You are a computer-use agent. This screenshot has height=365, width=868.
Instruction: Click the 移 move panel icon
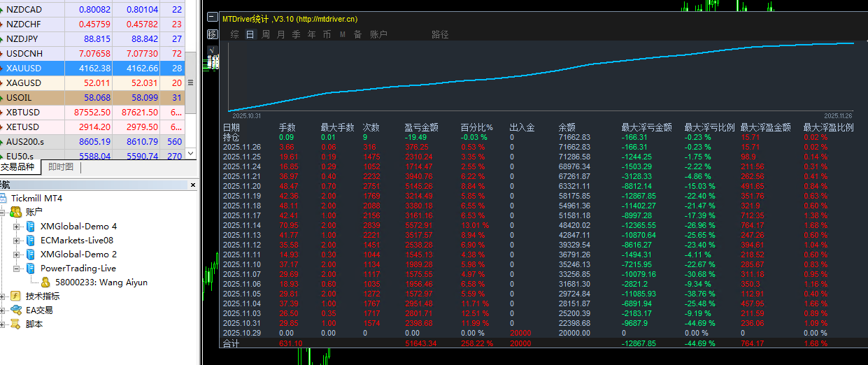[213, 34]
